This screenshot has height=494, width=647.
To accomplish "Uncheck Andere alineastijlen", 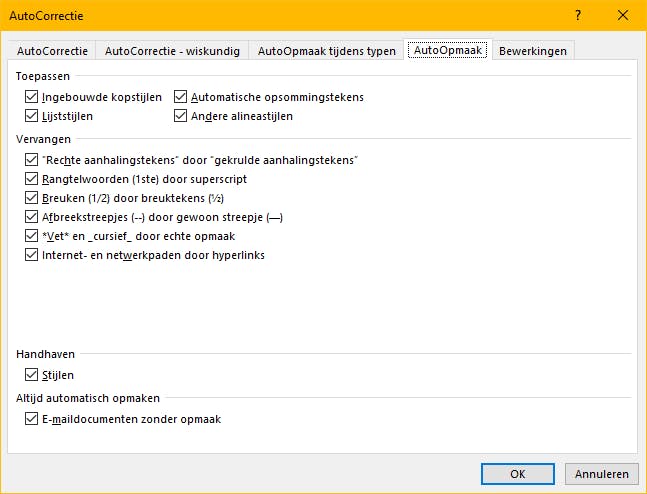I will pos(181,116).
